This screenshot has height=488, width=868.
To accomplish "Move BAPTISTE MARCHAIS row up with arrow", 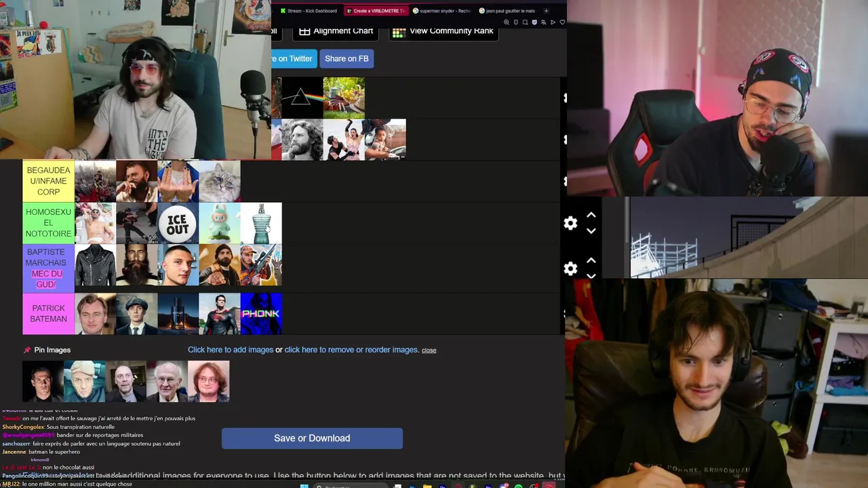I will pos(591,260).
